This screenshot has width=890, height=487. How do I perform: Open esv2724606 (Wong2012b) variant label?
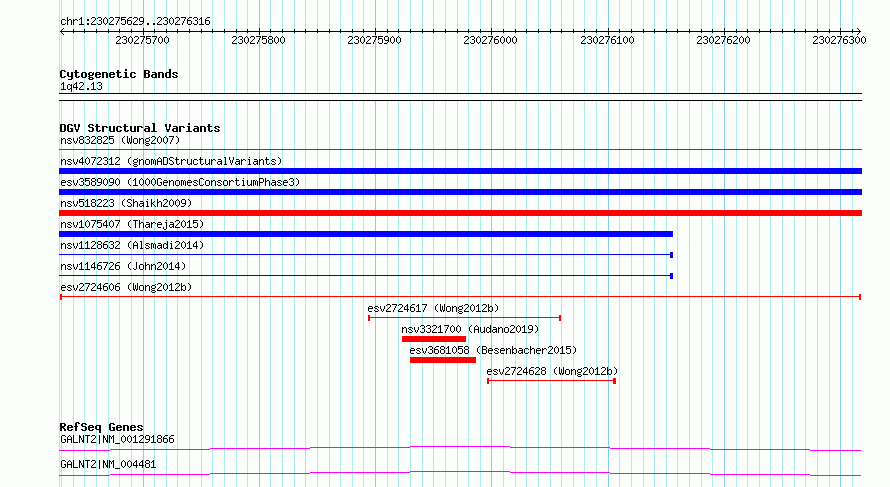[126, 287]
